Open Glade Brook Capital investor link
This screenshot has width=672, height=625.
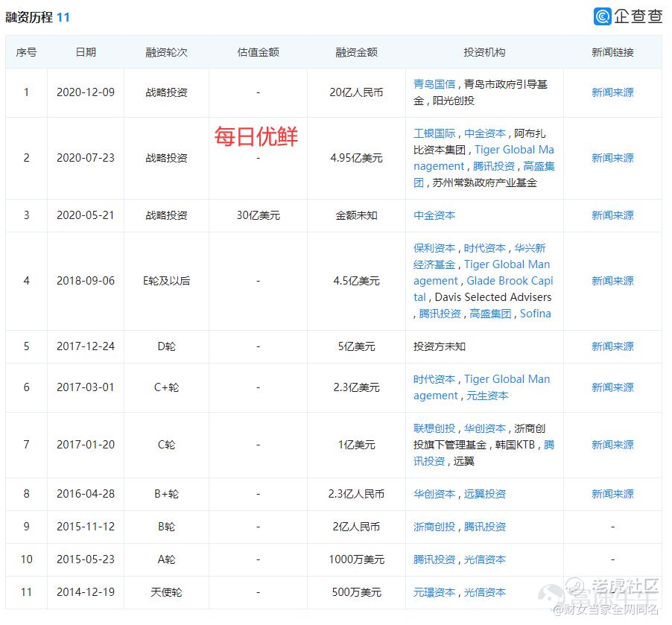[x=484, y=289]
